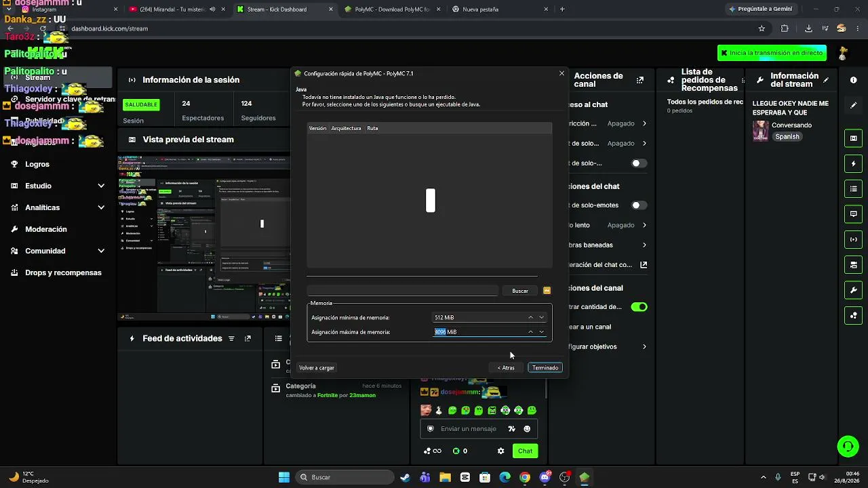Image resolution: width=868 pixels, height=488 pixels.
Task: Increase minimum memory allocation with up arrow
Action: (530, 317)
